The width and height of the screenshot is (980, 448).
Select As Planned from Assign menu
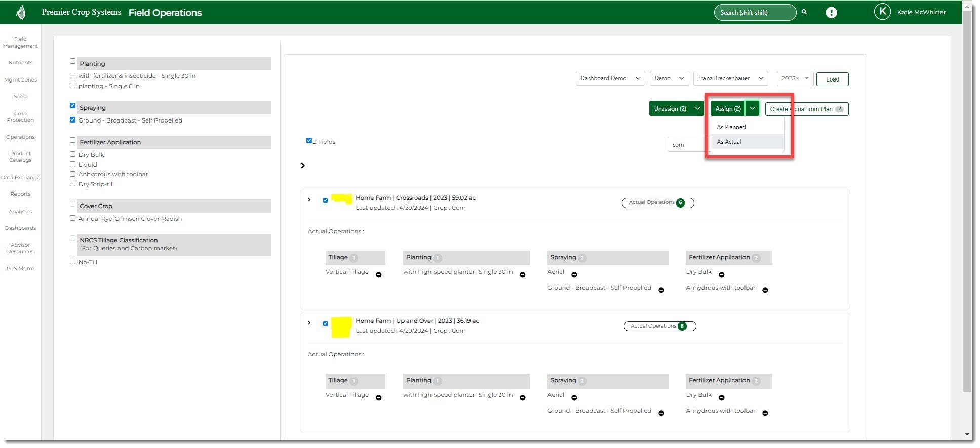click(731, 127)
